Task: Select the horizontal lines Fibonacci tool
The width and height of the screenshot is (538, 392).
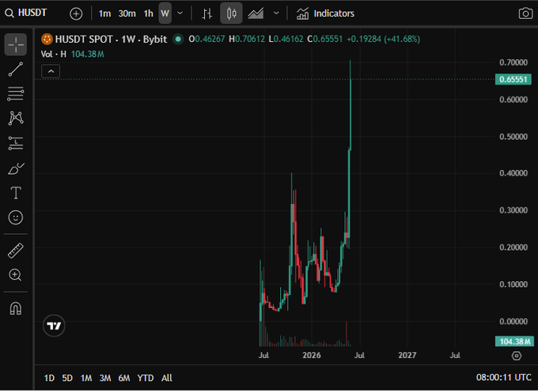Action: 16,94
